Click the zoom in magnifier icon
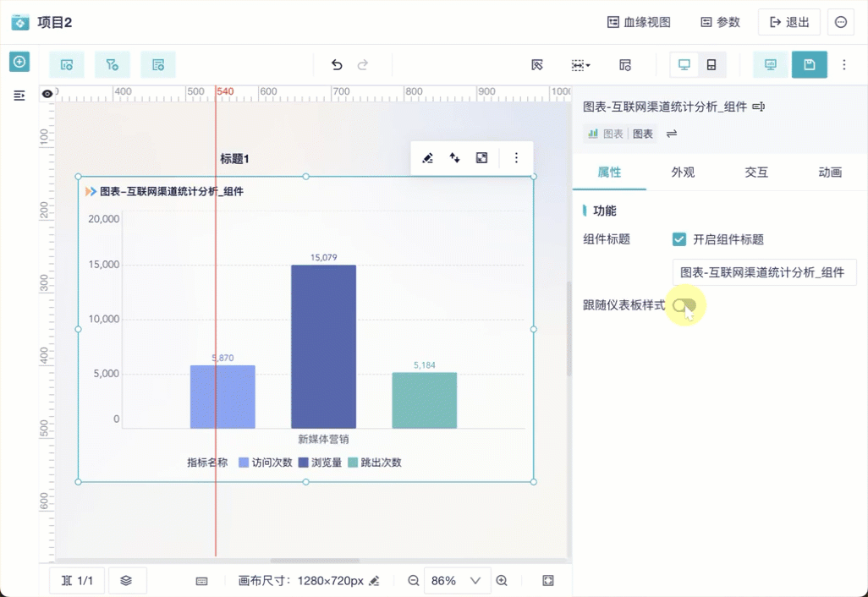868x597 pixels. (x=502, y=580)
